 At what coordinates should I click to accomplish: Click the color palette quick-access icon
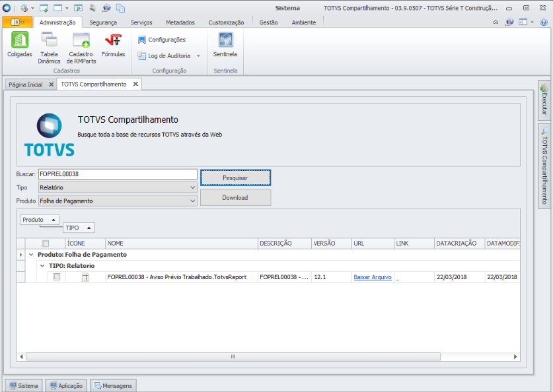coord(92,8)
